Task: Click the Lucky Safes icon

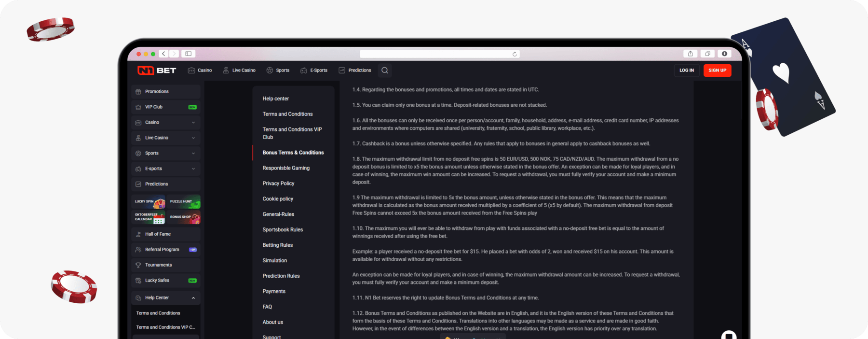Action: pos(138,281)
